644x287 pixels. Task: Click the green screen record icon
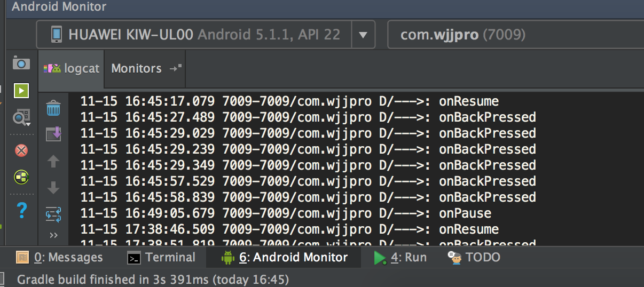pyautogui.click(x=21, y=91)
